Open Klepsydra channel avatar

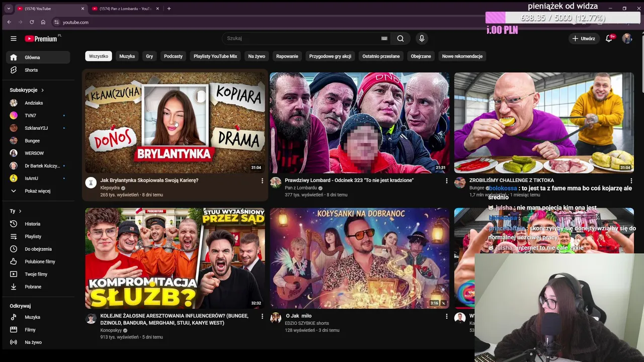tap(91, 183)
